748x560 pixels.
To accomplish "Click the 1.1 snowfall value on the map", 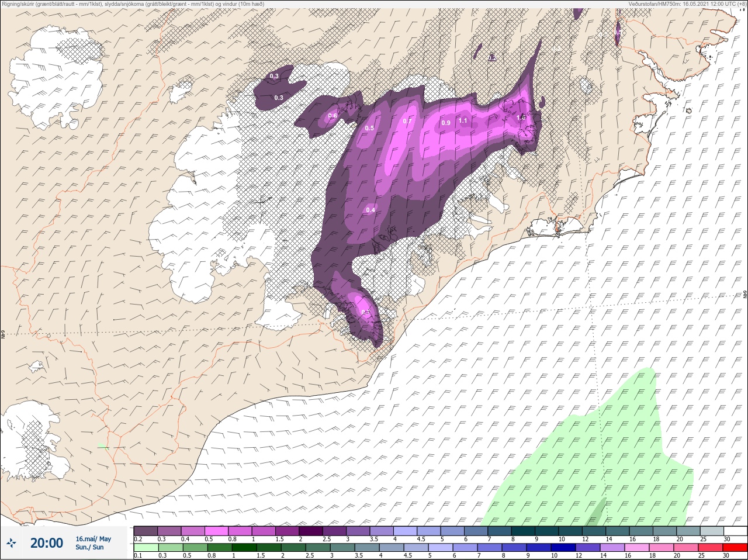I will coord(463,121).
